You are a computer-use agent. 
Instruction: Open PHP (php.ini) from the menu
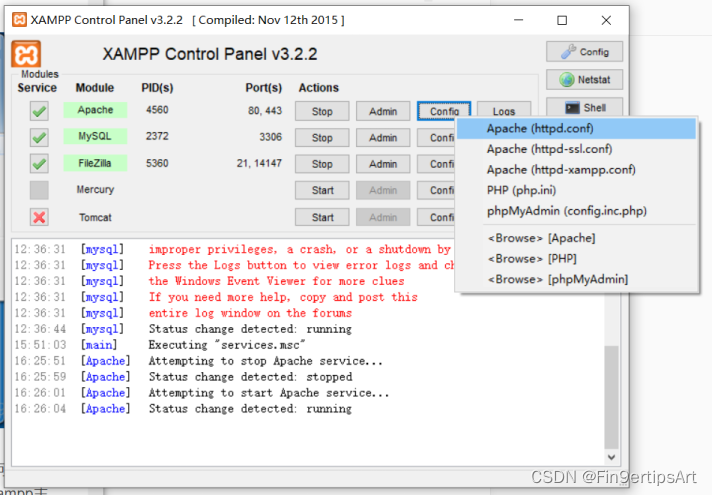[x=576, y=190]
